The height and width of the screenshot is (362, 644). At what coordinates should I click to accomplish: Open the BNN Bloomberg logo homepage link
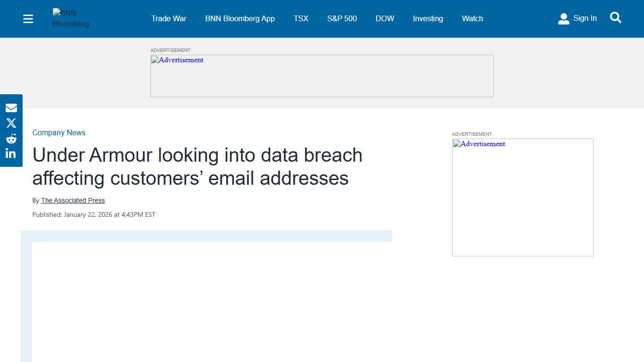tap(71, 19)
